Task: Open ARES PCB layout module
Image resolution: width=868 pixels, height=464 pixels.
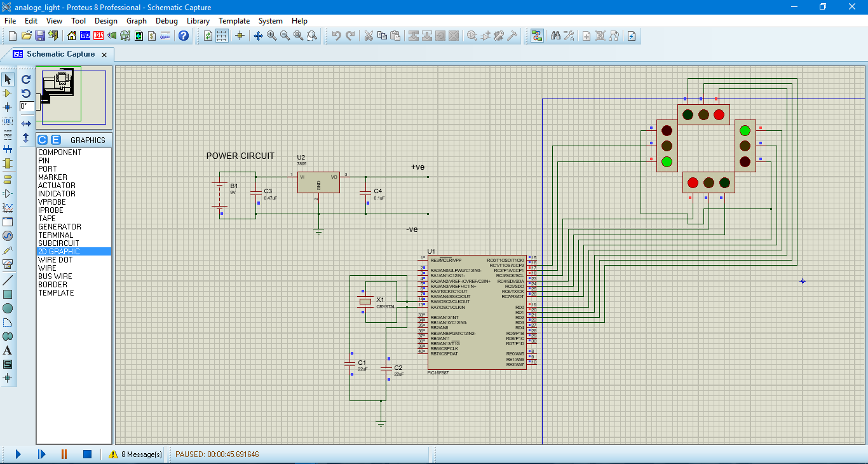Action: point(98,36)
